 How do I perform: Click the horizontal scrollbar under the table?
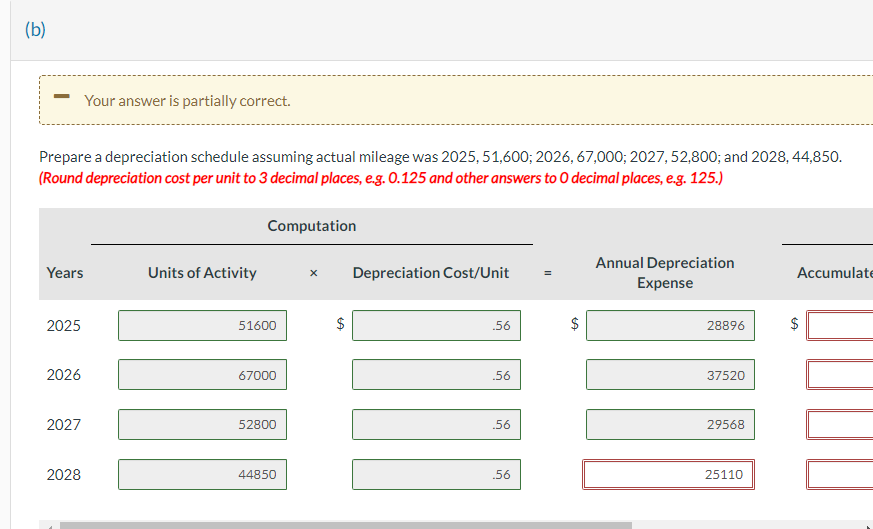point(345,525)
